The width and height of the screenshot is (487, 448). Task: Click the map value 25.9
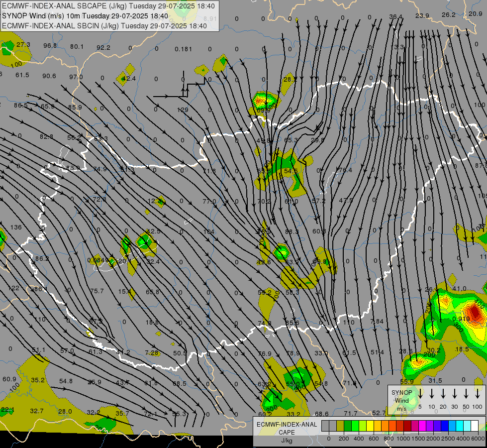(95, 382)
